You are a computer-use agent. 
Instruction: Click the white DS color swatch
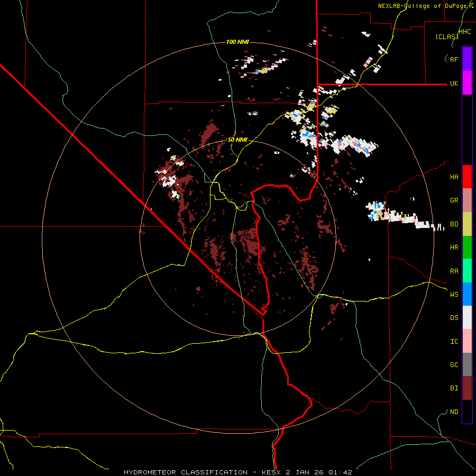(x=467, y=317)
